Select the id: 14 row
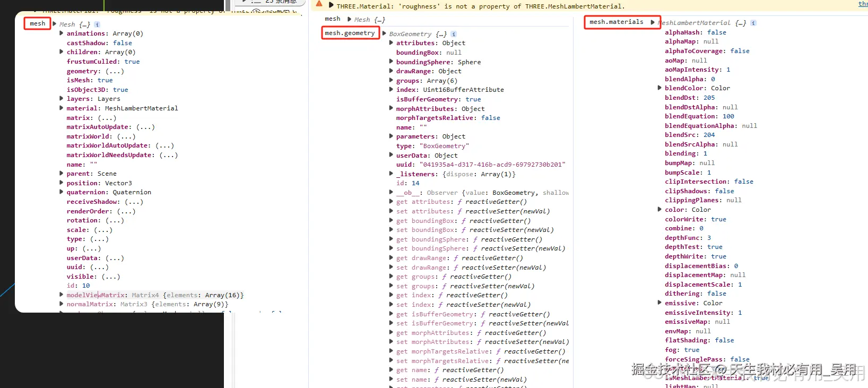Image resolution: width=868 pixels, height=388 pixels. pyautogui.click(x=407, y=183)
